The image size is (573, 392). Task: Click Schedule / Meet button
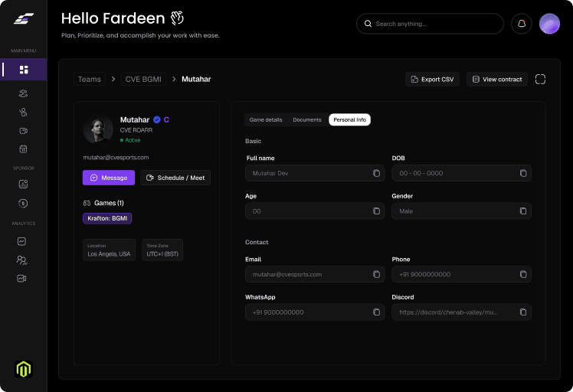[x=175, y=178]
